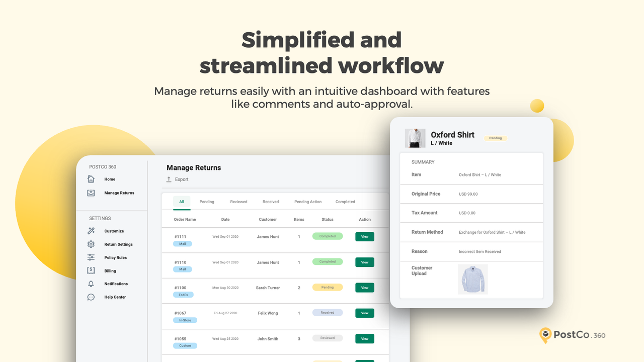Open Return Settings page
644x362 pixels.
[119, 244]
